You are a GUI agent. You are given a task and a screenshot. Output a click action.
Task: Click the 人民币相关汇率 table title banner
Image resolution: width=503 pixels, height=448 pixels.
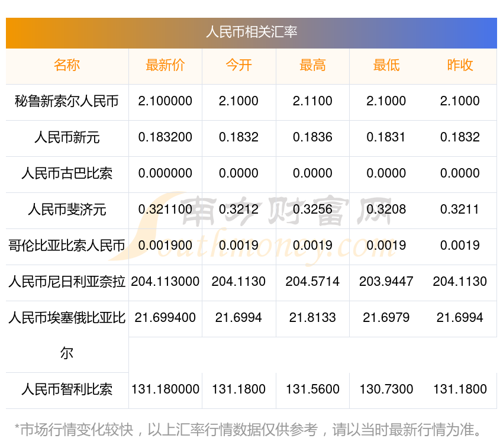[x=251, y=32]
